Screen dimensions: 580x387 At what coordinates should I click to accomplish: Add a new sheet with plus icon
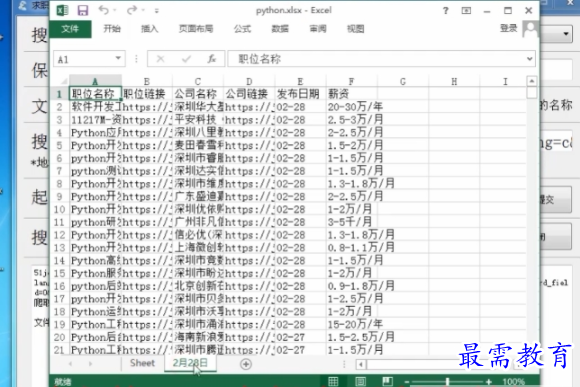(246, 364)
